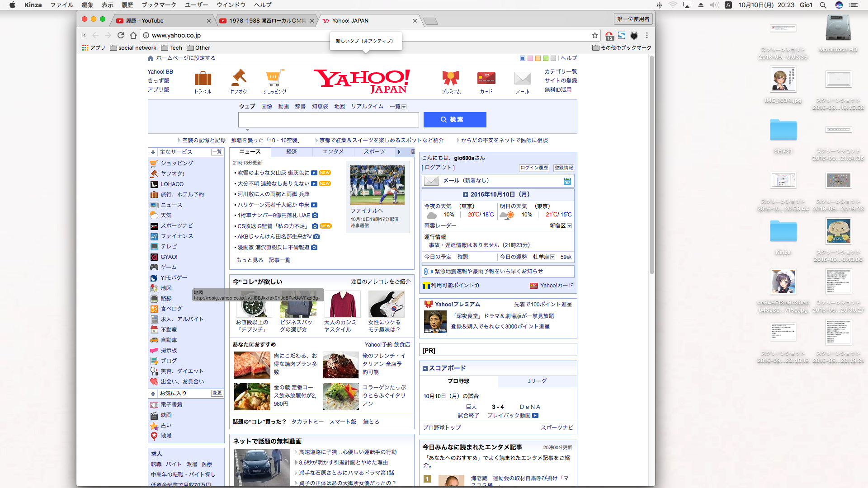The image size is (868, 488).
Task: Click the 変更 button in お気に入り header
Action: (x=217, y=393)
